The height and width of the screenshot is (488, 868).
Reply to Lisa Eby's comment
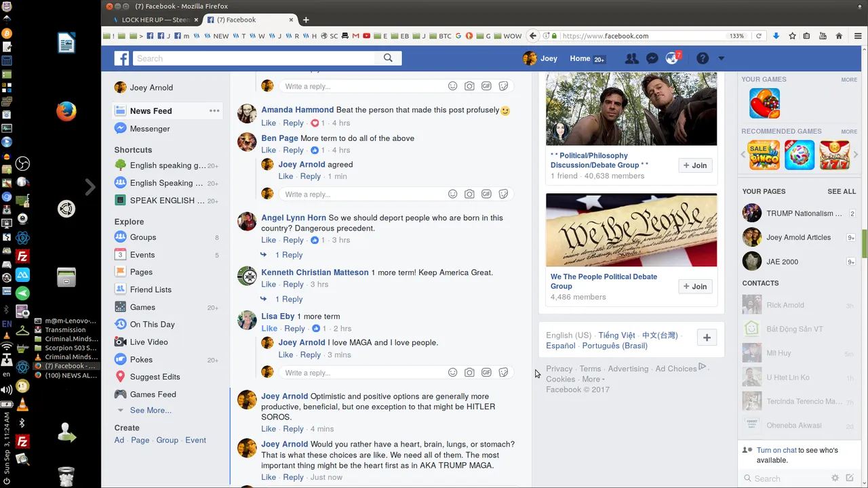[x=294, y=328]
